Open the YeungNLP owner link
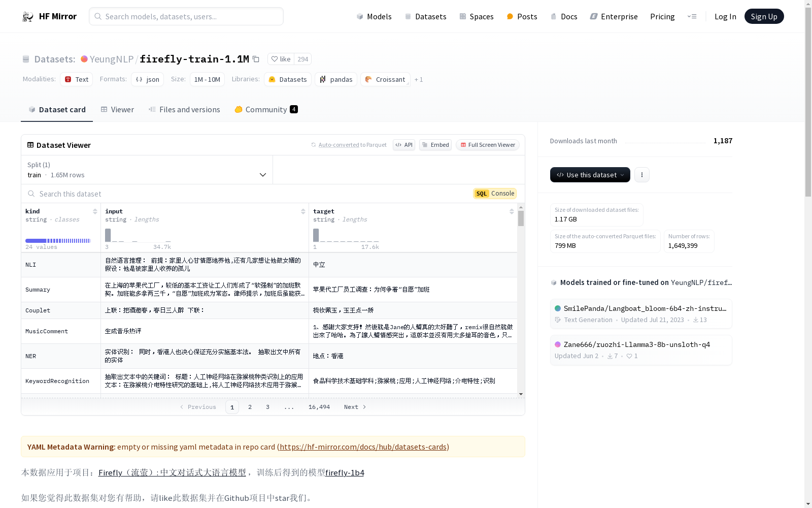Image resolution: width=812 pixels, height=508 pixels. coord(112,59)
